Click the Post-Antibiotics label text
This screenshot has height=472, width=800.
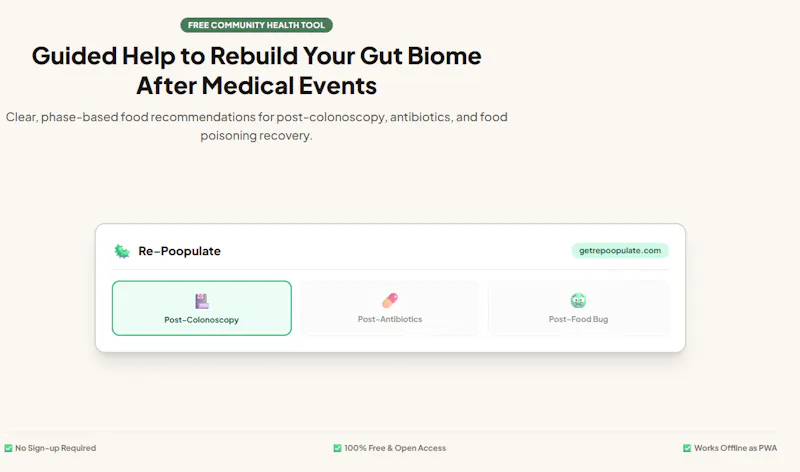coord(390,319)
